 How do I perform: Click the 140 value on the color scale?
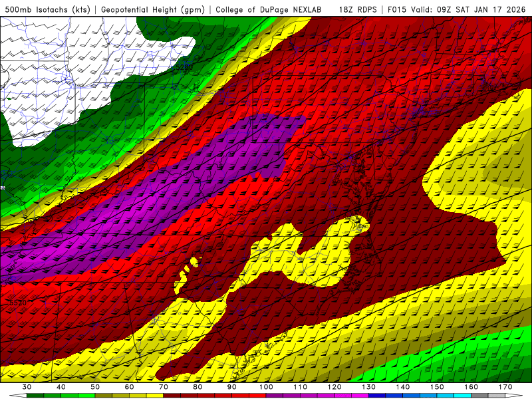tap(403, 387)
